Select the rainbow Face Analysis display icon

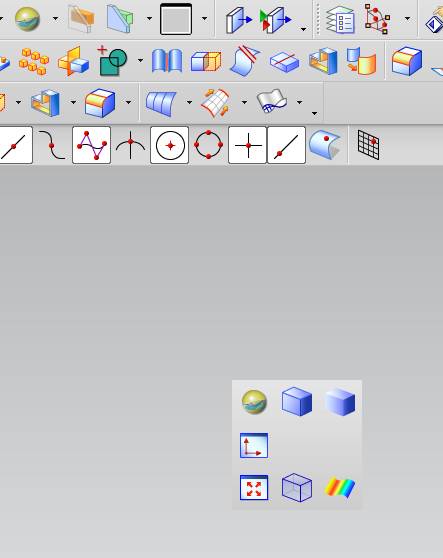pos(340,488)
